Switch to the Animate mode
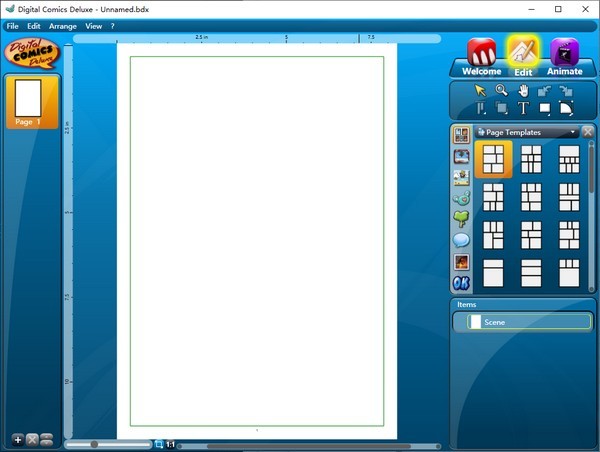This screenshot has width=600, height=452. click(x=564, y=57)
